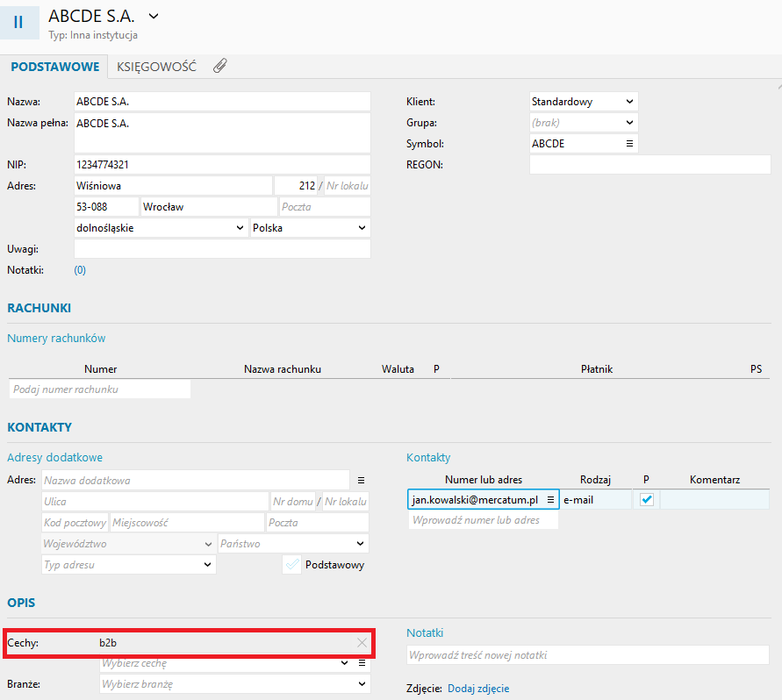Screen dimensions: 782x700
Task: Open the Notatki (0) link
Action: (x=80, y=270)
